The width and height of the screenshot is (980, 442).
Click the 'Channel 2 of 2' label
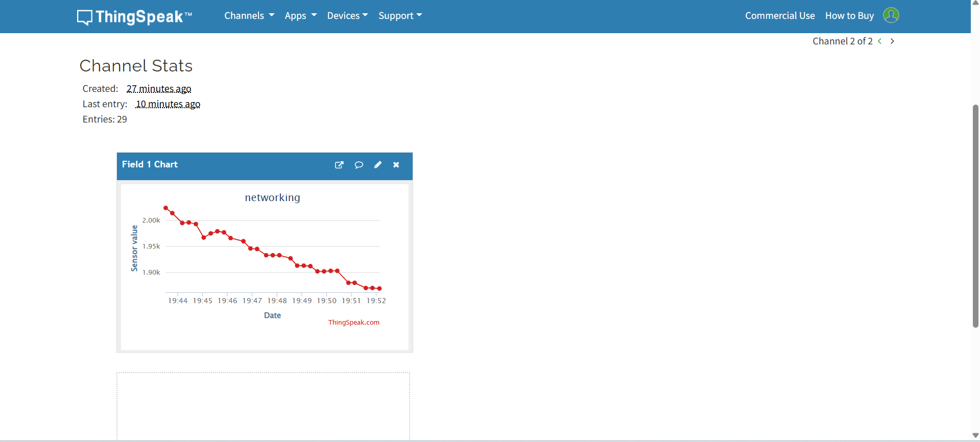pos(843,41)
